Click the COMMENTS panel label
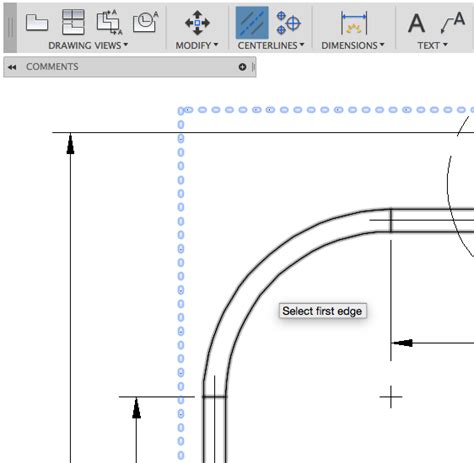This screenshot has height=463, width=474. tap(52, 67)
